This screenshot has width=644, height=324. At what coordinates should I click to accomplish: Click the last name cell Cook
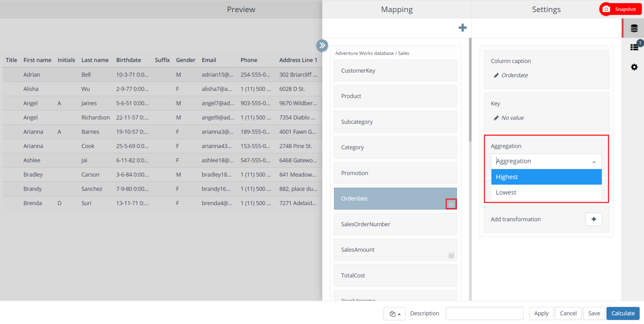click(x=88, y=146)
